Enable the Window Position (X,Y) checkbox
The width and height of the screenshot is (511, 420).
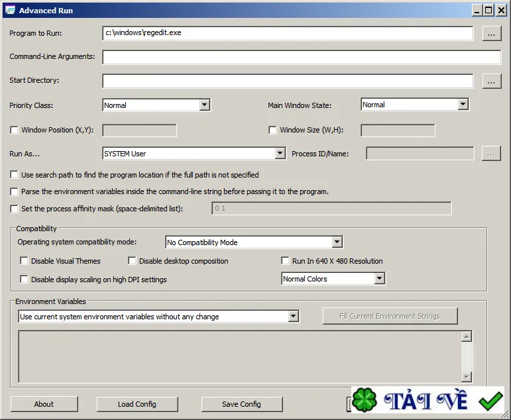pos(14,130)
